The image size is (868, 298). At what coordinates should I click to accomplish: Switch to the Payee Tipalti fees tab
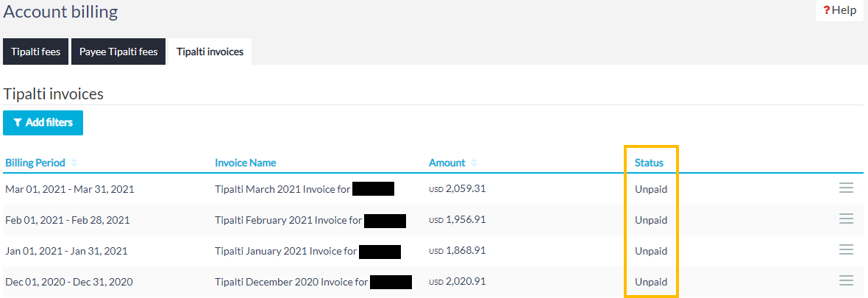click(x=118, y=52)
